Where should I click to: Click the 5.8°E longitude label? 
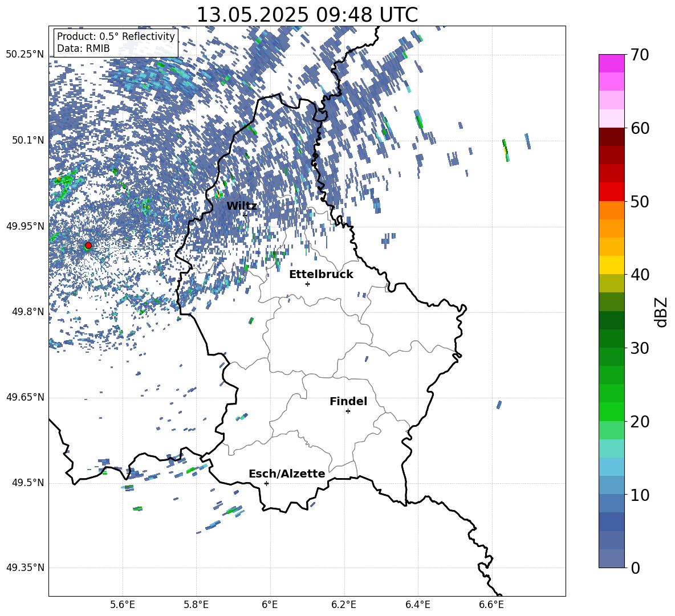pos(196,605)
